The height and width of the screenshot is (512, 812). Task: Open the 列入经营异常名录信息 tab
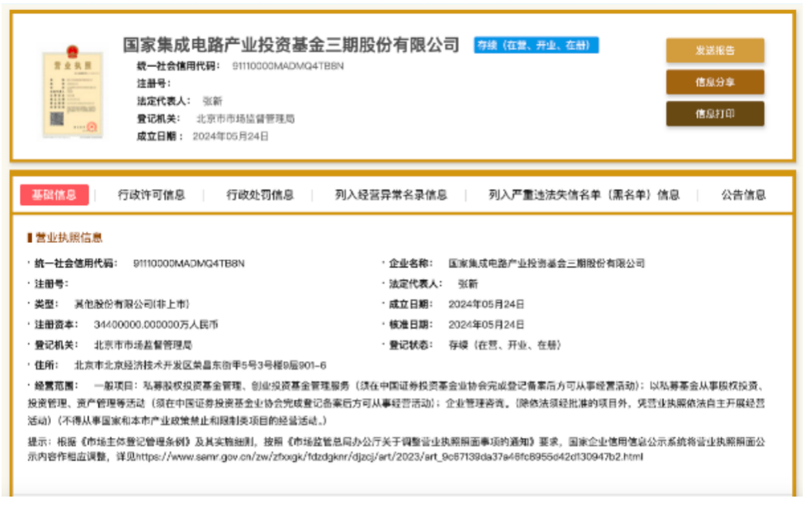tap(391, 195)
